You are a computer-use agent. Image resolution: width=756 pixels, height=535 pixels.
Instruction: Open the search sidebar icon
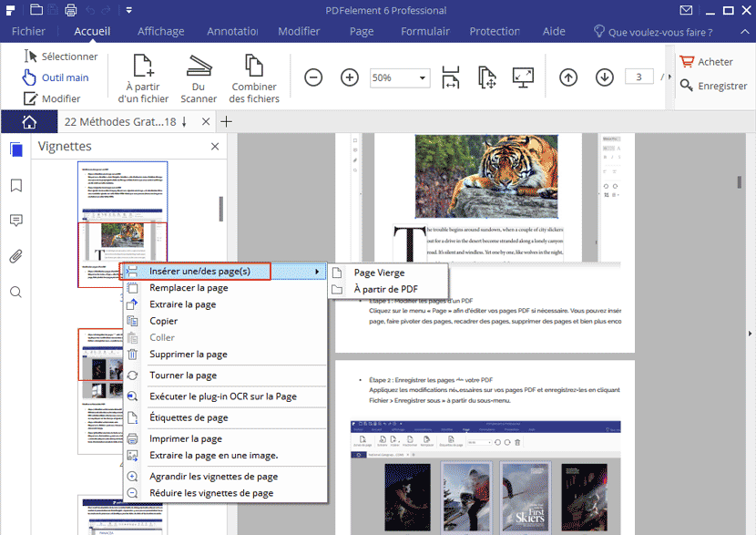[x=15, y=292]
